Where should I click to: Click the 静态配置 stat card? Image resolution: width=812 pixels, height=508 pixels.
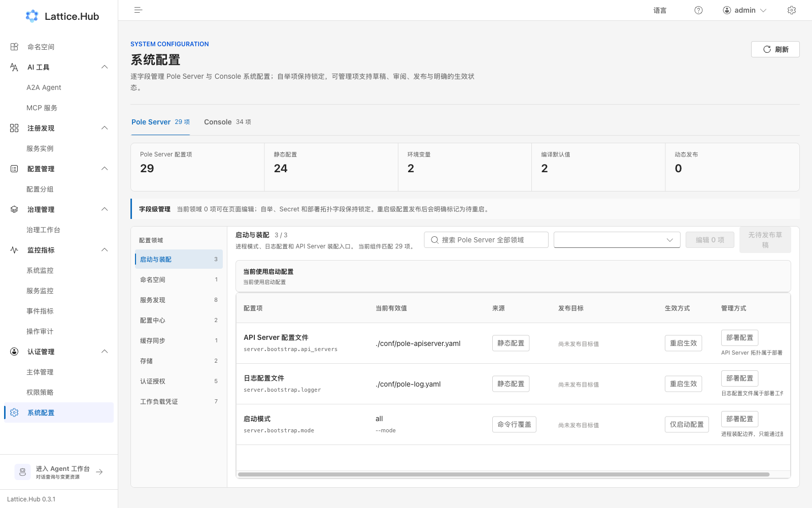(331, 167)
